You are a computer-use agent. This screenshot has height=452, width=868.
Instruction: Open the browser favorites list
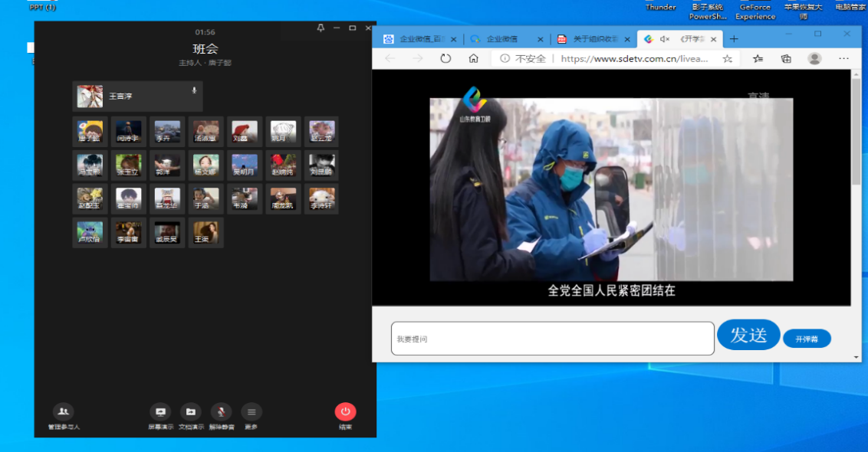758,58
